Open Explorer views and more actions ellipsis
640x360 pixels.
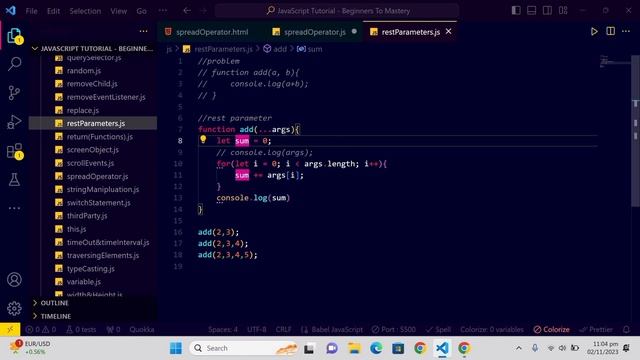143,31
